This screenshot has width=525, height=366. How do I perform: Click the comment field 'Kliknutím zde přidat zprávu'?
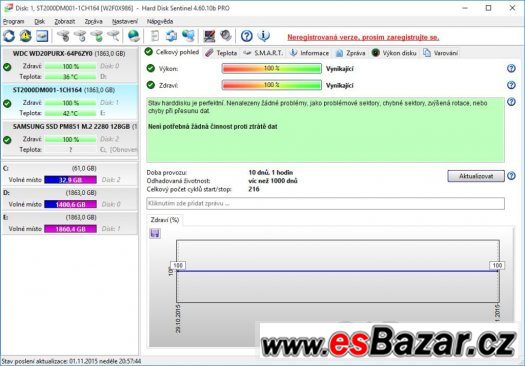tap(325, 203)
